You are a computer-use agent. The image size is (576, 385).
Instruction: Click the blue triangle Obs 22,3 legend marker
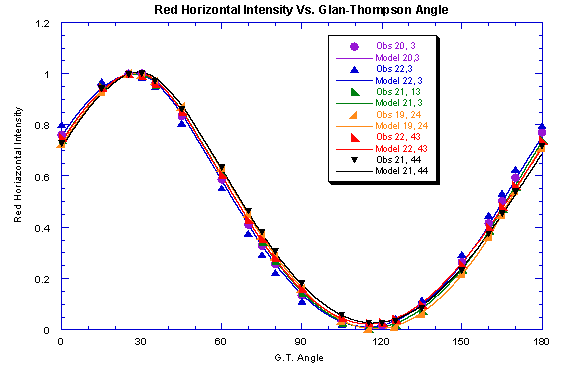click(x=354, y=69)
